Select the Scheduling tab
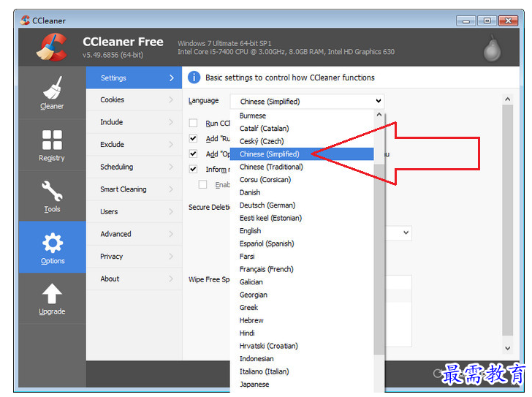The height and width of the screenshot is (397, 532). (x=134, y=167)
